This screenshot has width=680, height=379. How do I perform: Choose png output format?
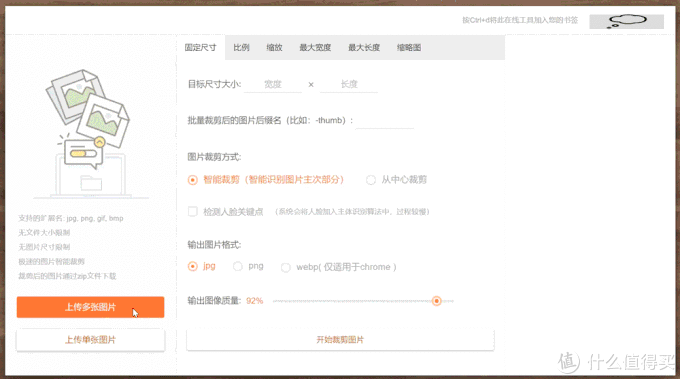click(238, 266)
